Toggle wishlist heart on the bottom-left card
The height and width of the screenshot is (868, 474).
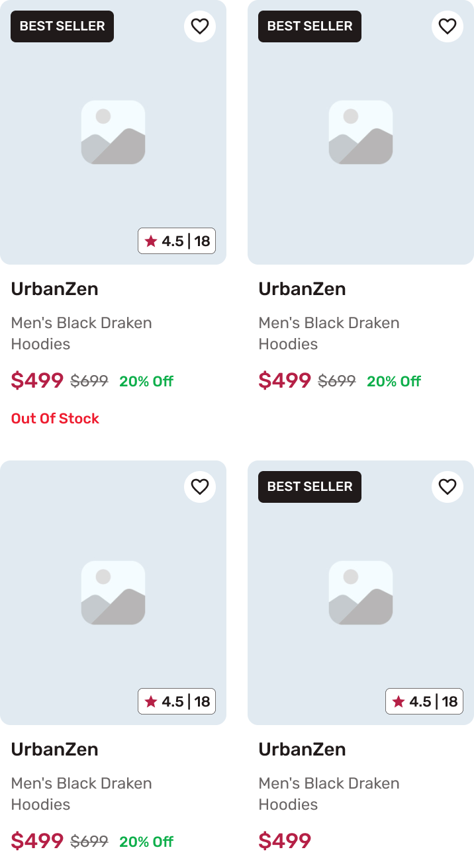[200, 487]
